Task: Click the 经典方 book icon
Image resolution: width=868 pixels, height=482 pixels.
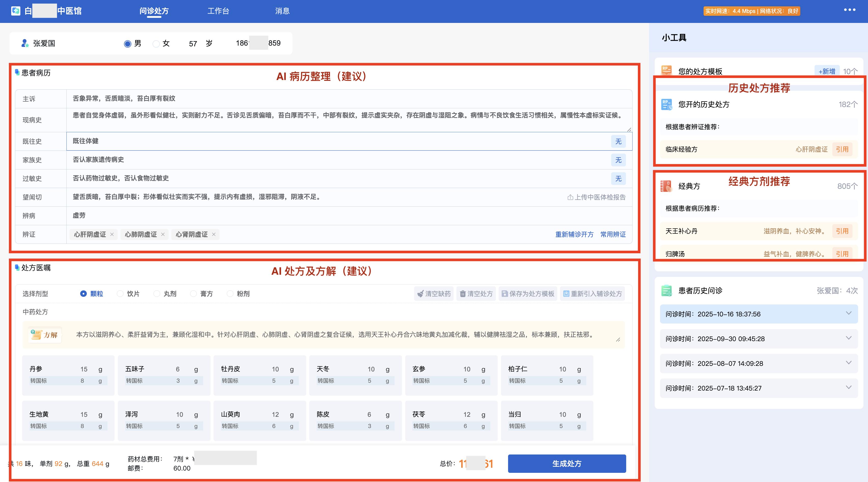Action: click(666, 186)
